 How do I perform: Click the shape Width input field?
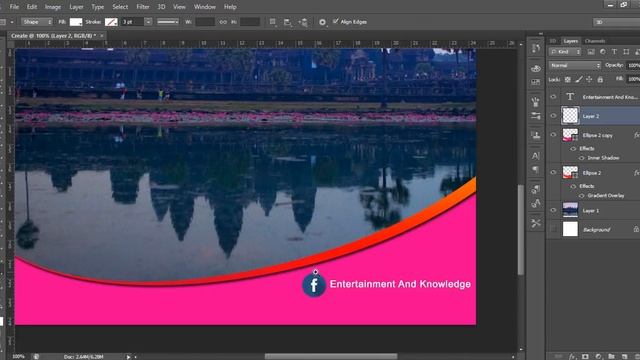coord(204,22)
